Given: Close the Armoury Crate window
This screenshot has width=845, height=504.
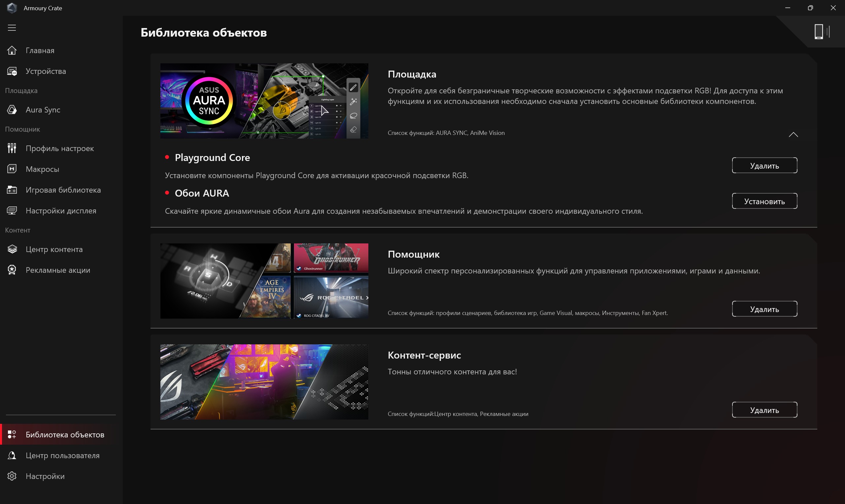Looking at the screenshot, I should [x=833, y=8].
